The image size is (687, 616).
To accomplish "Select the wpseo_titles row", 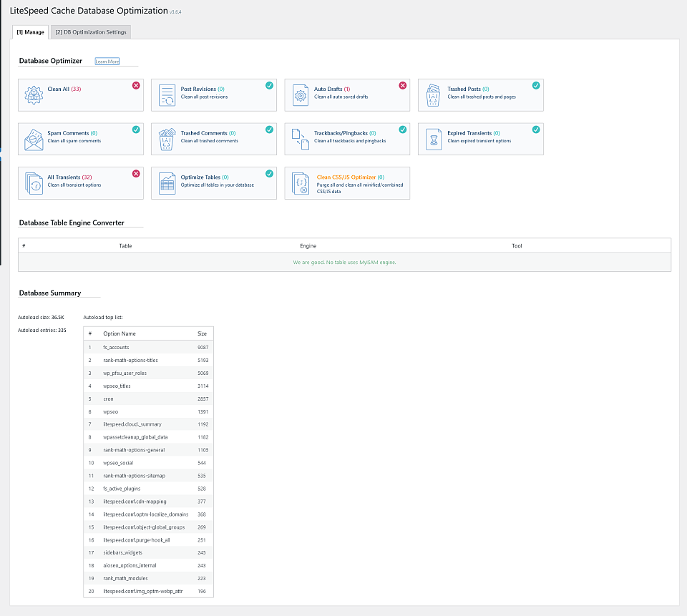I will point(149,386).
